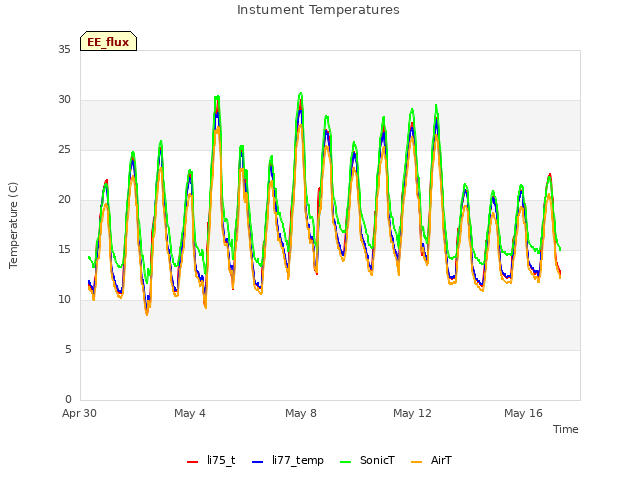Click the 10 y-axis tick label
The image size is (640, 480).
tap(64, 300)
